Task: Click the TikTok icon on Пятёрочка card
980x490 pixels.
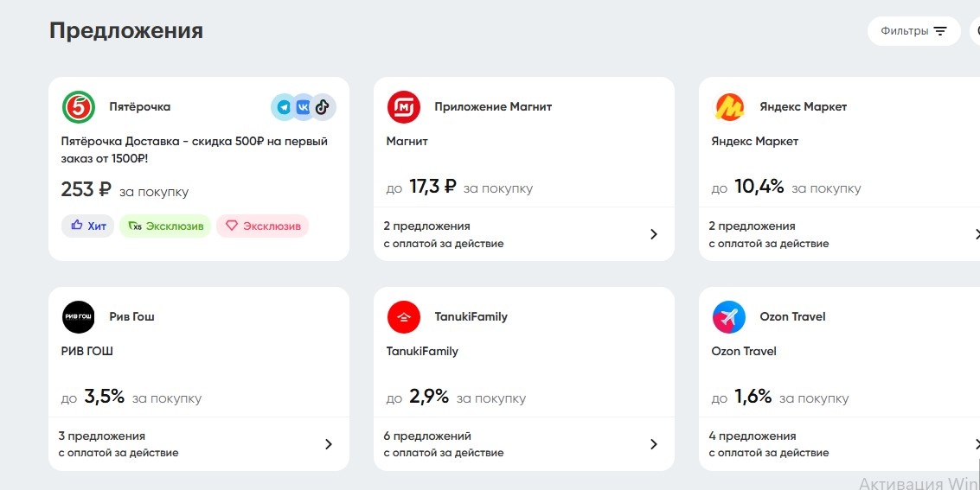Action: [x=323, y=107]
